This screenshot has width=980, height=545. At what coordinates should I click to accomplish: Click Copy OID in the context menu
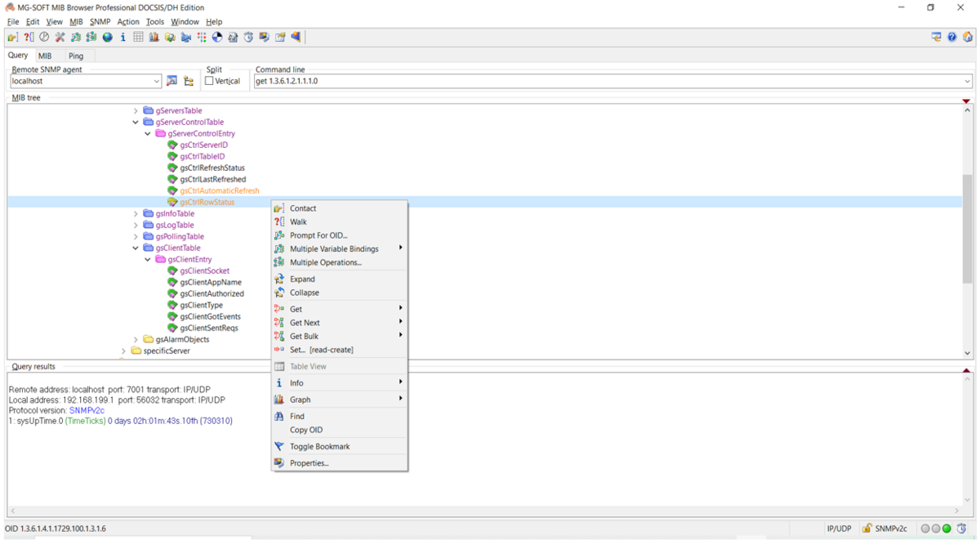[305, 430]
